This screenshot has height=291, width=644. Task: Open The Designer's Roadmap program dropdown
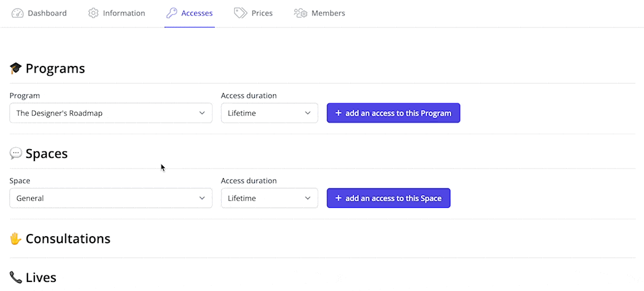point(111,113)
